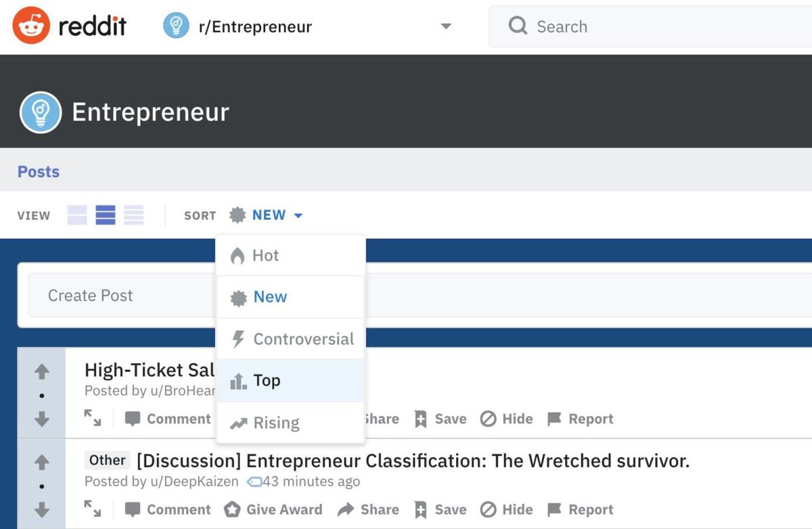This screenshot has width=812, height=529.
Task: Expand the Wretched survivor post preview
Action: 93,509
